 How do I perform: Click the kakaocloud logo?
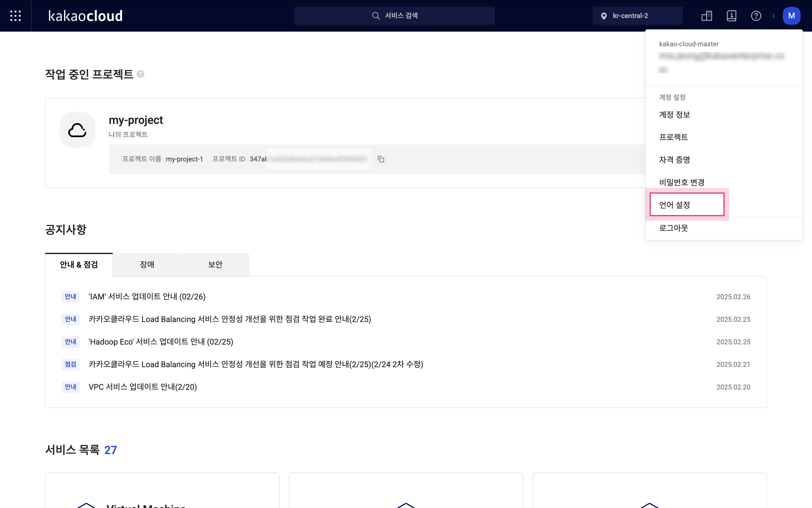tap(85, 16)
